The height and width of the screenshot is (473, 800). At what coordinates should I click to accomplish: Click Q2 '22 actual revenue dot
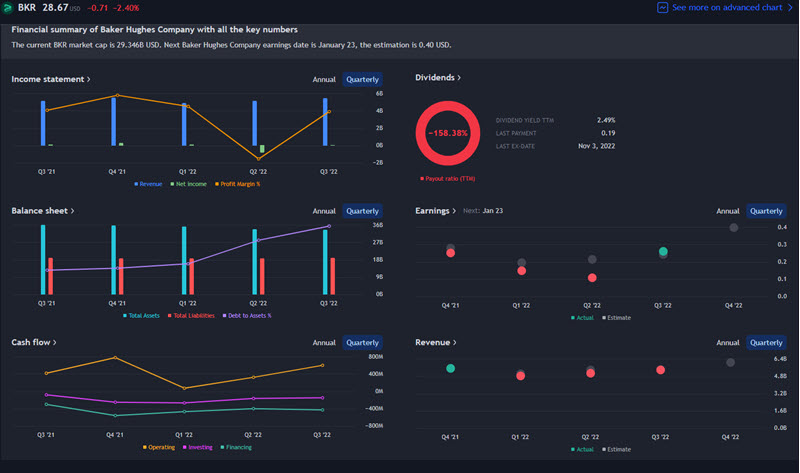pos(590,373)
